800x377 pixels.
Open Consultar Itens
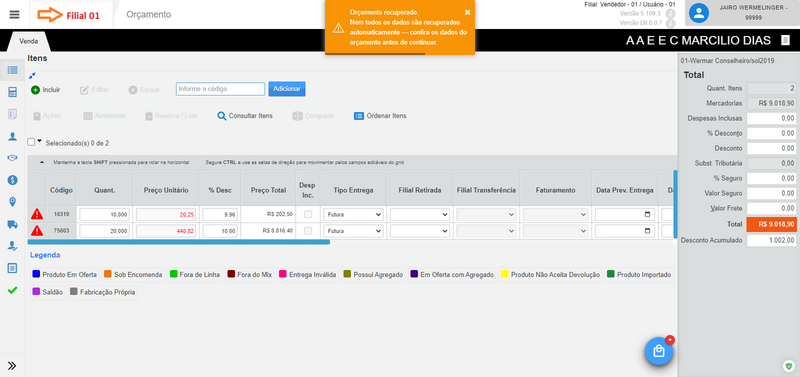tap(245, 116)
